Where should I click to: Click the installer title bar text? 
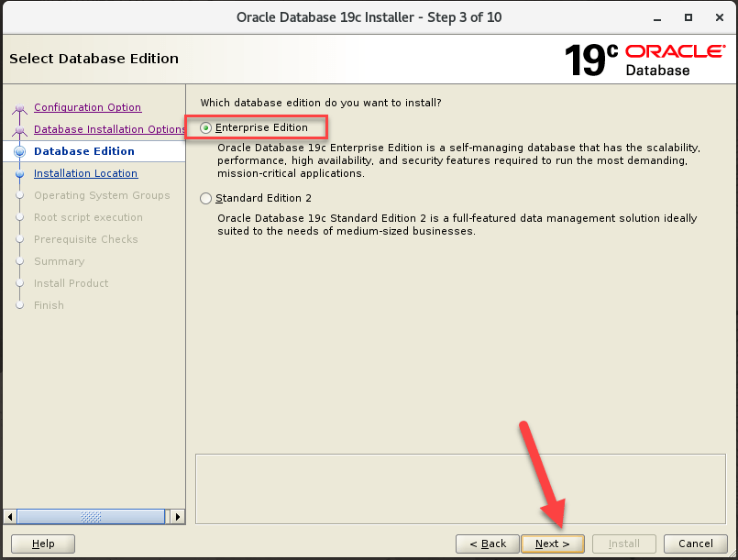point(369,17)
